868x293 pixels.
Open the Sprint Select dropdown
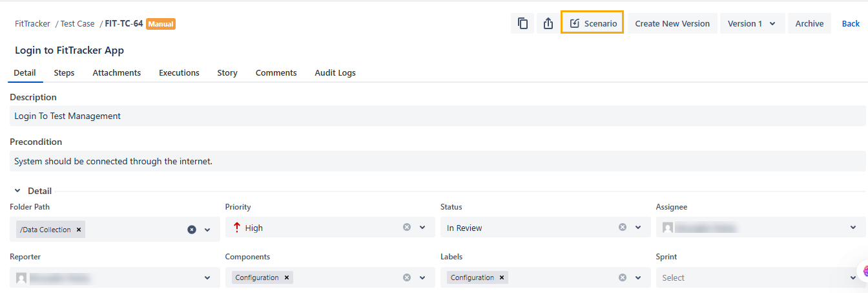point(761,277)
